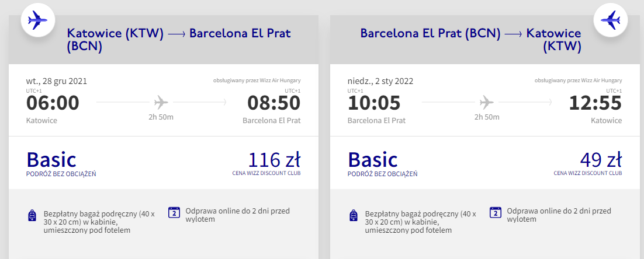Select the 116 zł Basic fare price
The width and height of the screenshot is (644, 259).
click(274, 159)
